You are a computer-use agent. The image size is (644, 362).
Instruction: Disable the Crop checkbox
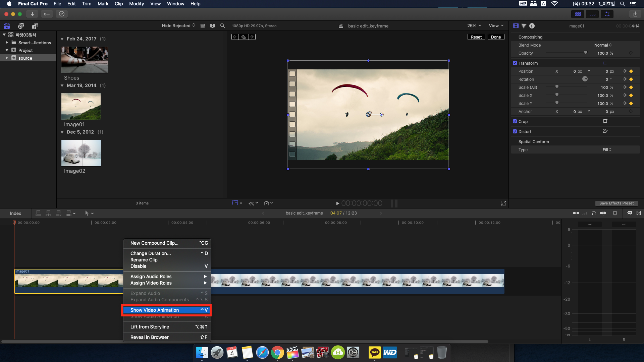515,121
